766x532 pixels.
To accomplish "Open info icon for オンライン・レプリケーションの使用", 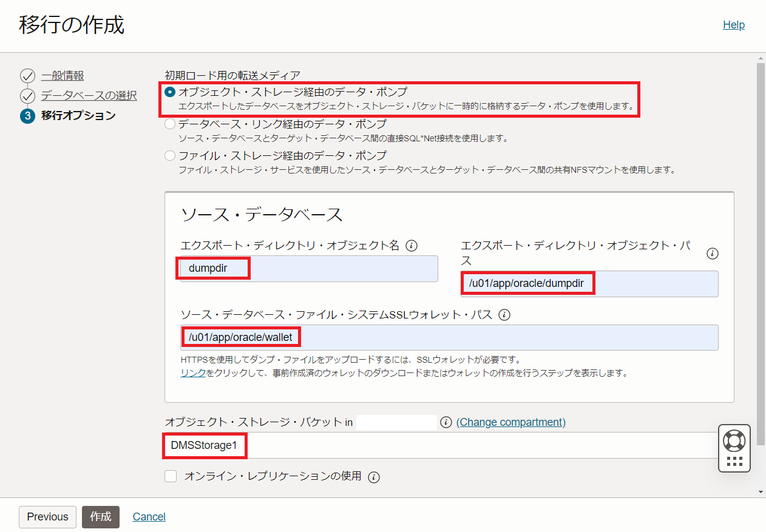I will point(375,477).
